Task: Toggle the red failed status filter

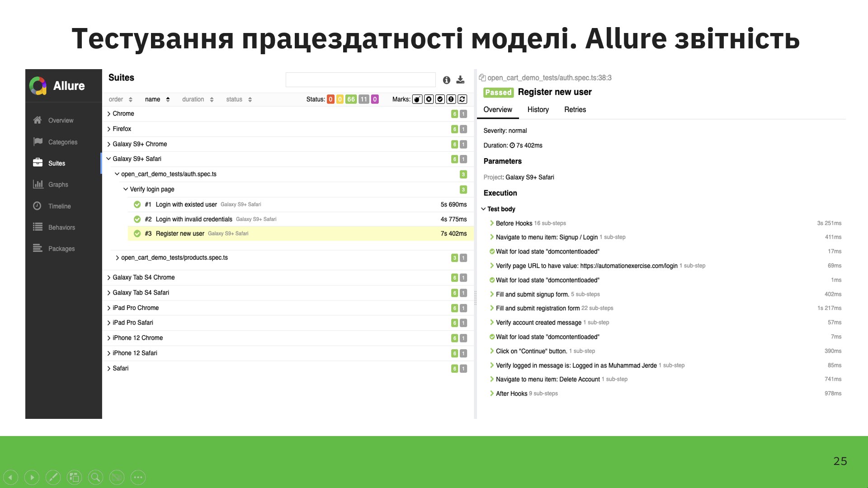Action: click(x=330, y=99)
